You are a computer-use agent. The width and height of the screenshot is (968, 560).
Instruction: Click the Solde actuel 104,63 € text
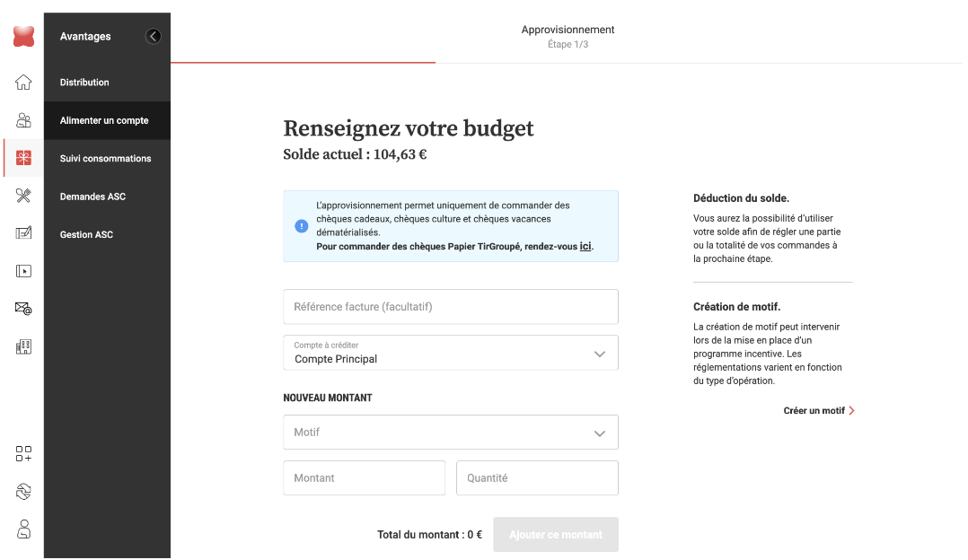355,154
